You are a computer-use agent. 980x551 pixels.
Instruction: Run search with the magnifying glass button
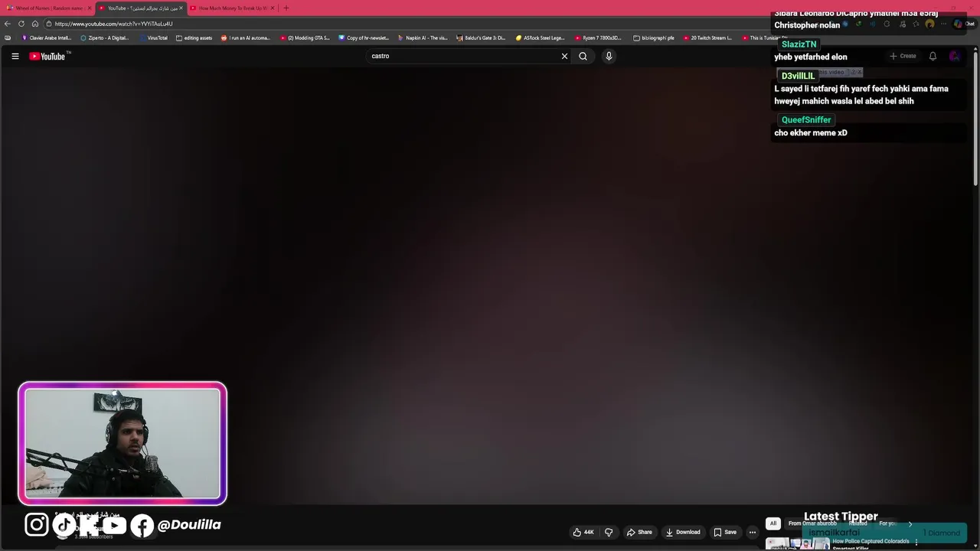point(583,56)
